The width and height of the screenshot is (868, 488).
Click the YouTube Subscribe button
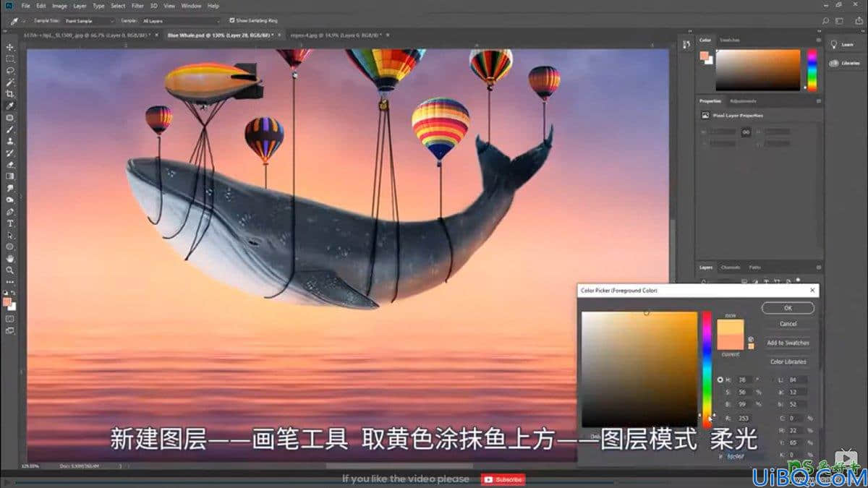(x=503, y=479)
